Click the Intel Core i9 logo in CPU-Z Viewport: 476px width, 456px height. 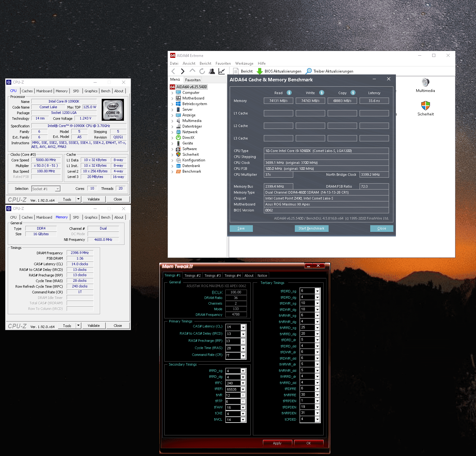point(113,110)
